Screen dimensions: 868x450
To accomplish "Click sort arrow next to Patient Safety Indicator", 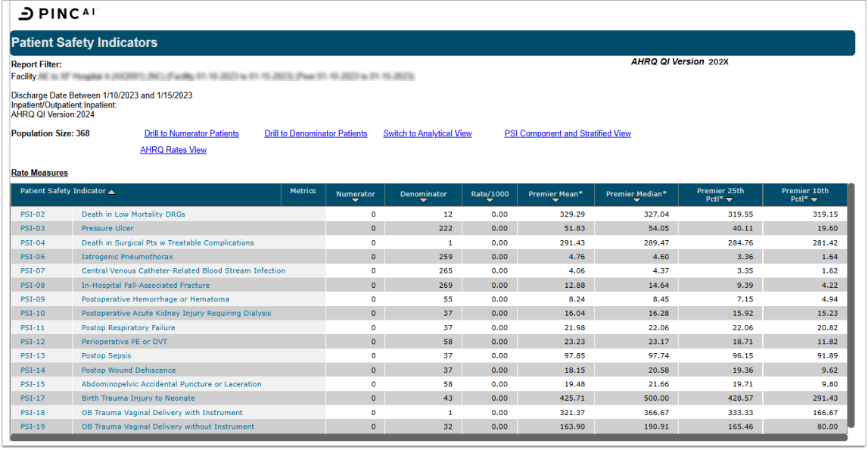I will pyautogui.click(x=111, y=192).
